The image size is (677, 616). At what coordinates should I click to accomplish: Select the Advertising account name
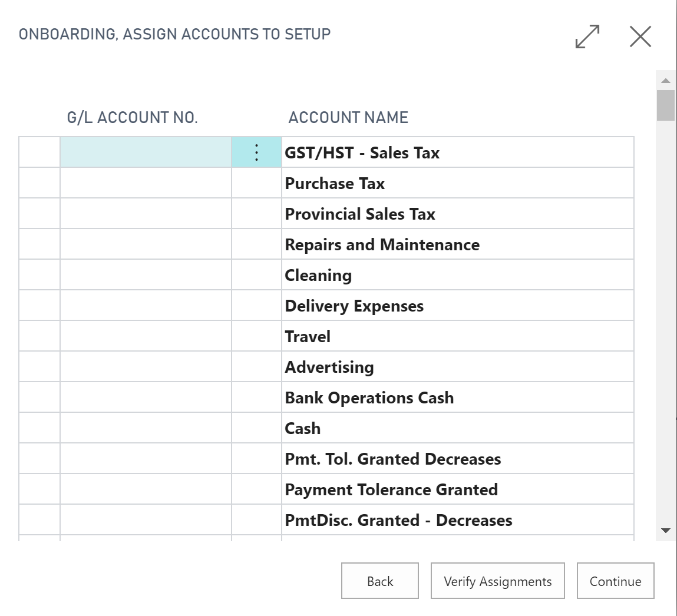click(x=329, y=367)
